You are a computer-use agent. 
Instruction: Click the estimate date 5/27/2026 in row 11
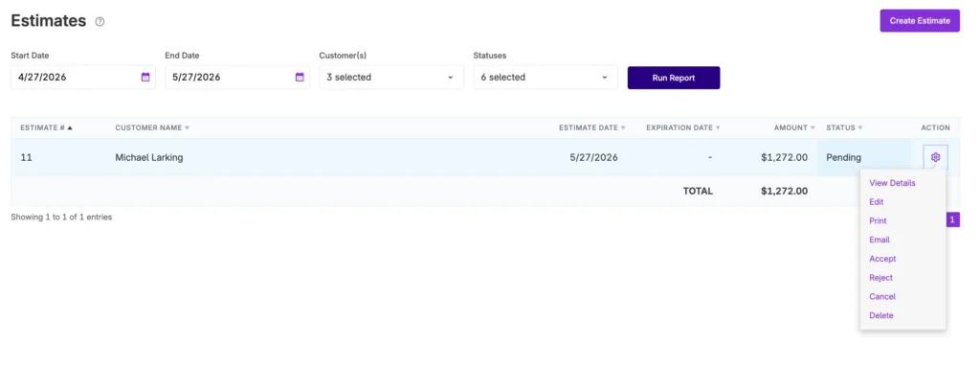[593, 158]
